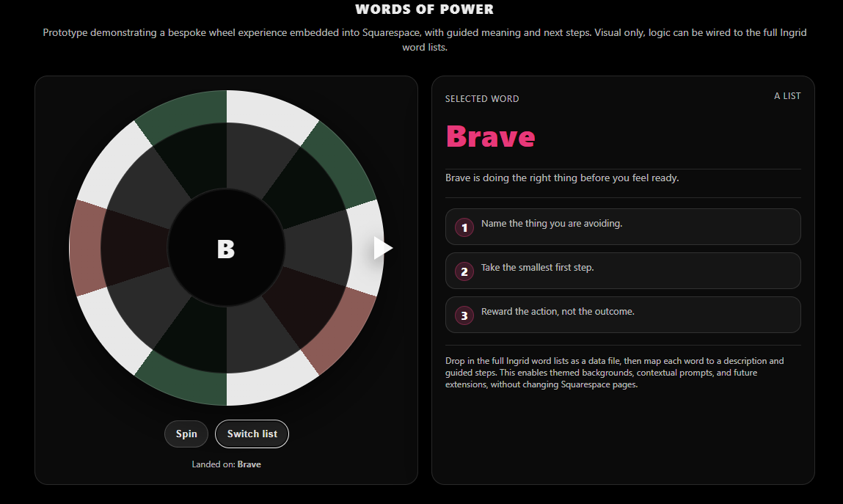This screenshot has width=843, height=504.
Task: Click the Brave word heading link
Action: click(490, 137)
